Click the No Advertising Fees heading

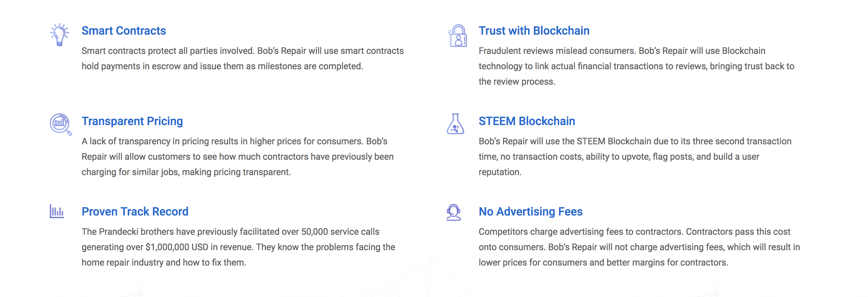point(530,212)
